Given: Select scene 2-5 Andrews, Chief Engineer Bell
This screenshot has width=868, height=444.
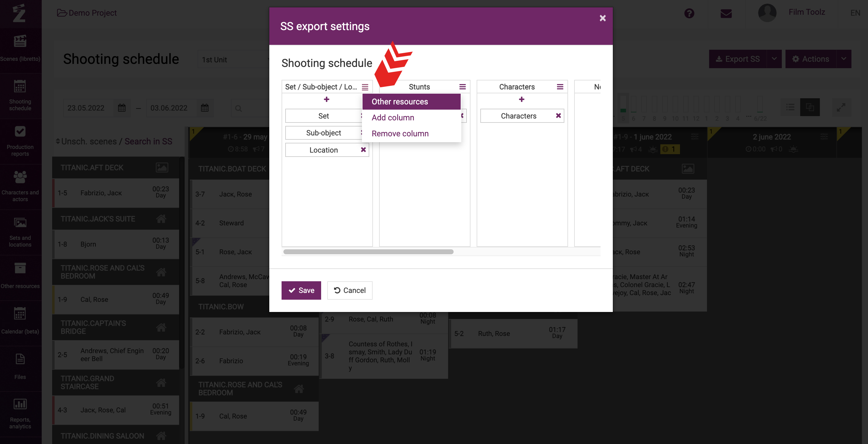Looking at the screenshot, I should click(x=116, y=355).
